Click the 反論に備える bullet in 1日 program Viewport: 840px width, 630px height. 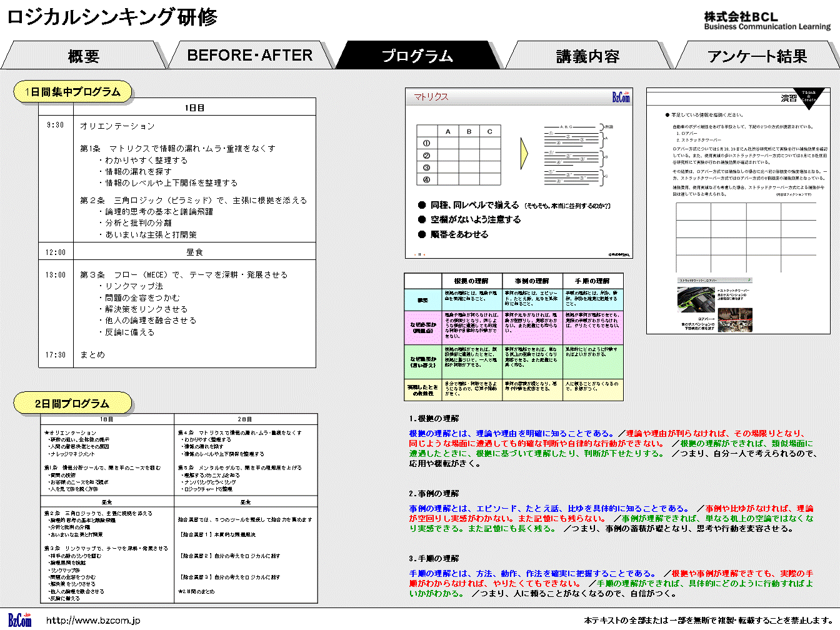tap(126, 332)
